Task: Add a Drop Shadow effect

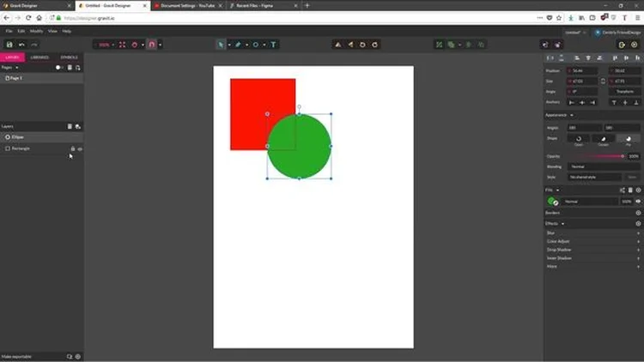Action: tap(638, 250)
